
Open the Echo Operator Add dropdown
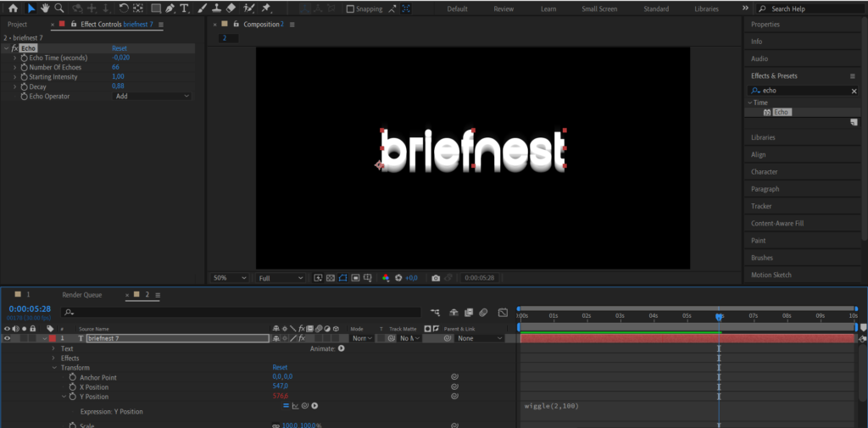coord(153,96)
